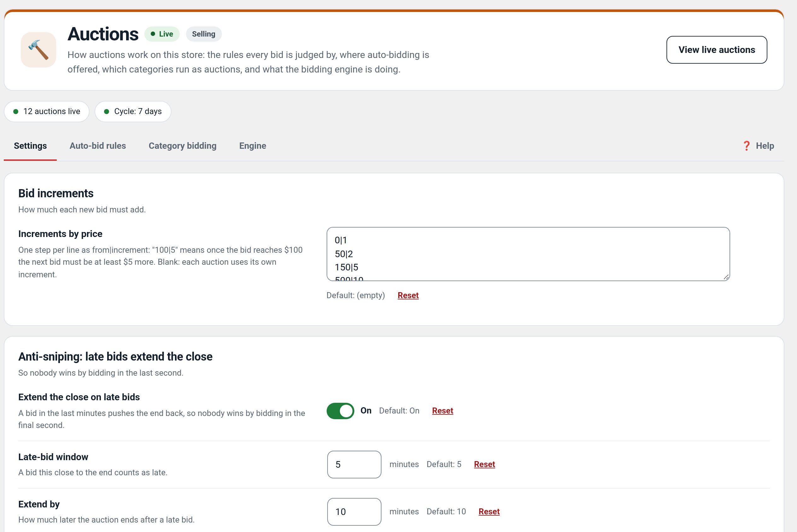Click the Auctions page title
This screenshot has height=532, width=797.
click(103, 34)
